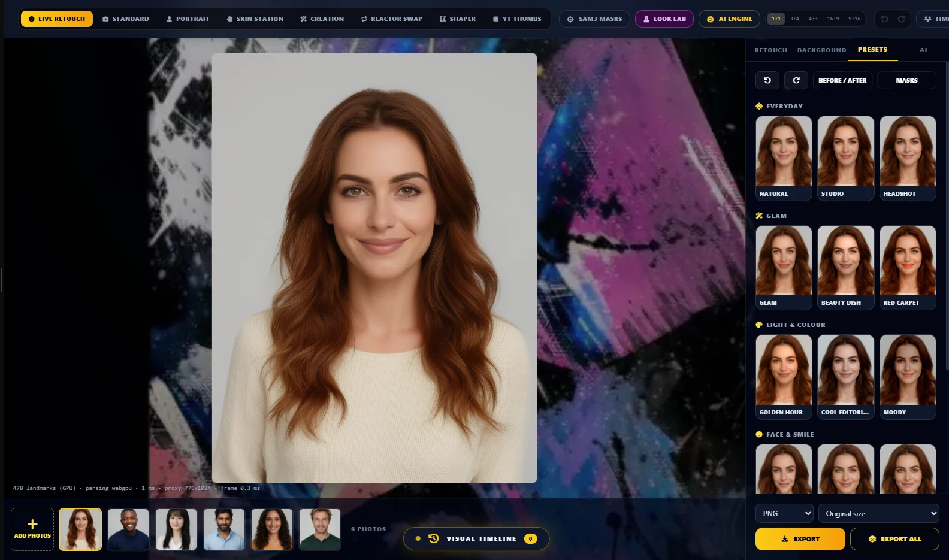Switch to the Retouch tab
Image resolution: width=949 pixels, height=560 pixels.
pyautogui.click(x=771, y=50)
